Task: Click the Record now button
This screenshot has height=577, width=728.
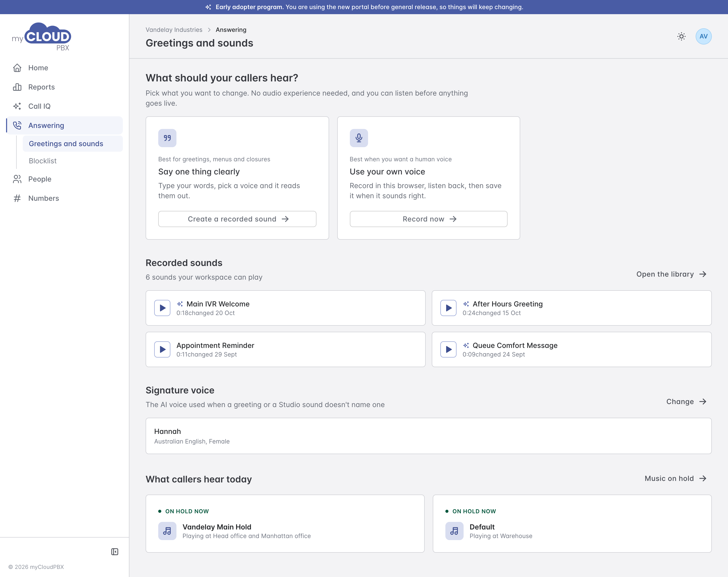Action: (428, 219)
